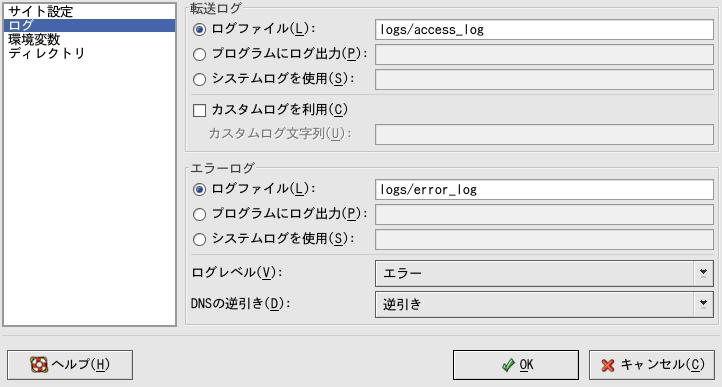
Task: Enable the カスタムログを利用 checkbox
Action: pos(199,111)
